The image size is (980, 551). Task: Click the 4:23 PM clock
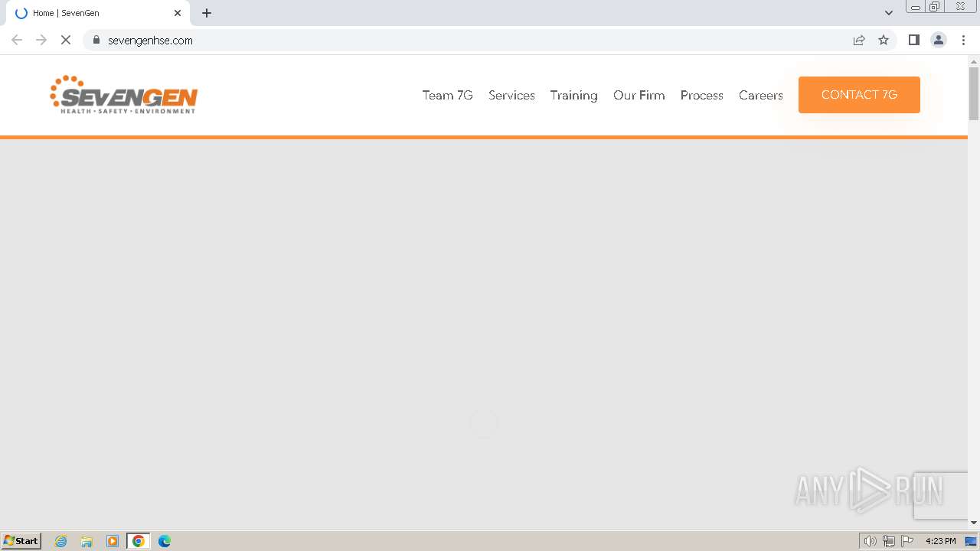940,541
